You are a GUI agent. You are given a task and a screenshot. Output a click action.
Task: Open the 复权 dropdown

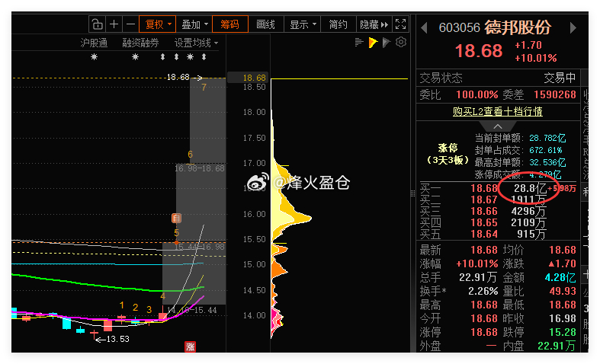point(157,24)
